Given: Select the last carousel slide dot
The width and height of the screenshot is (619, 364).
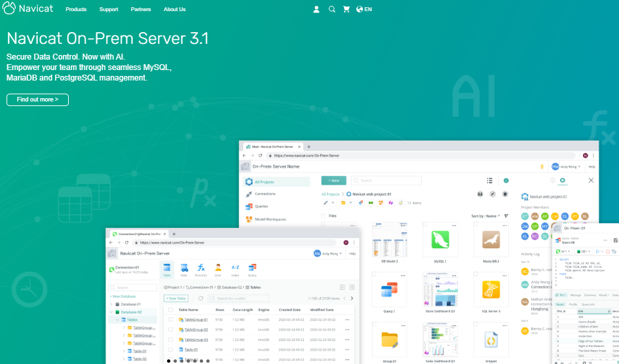Looking at the screenshot, I should click(x=208, y=361).
